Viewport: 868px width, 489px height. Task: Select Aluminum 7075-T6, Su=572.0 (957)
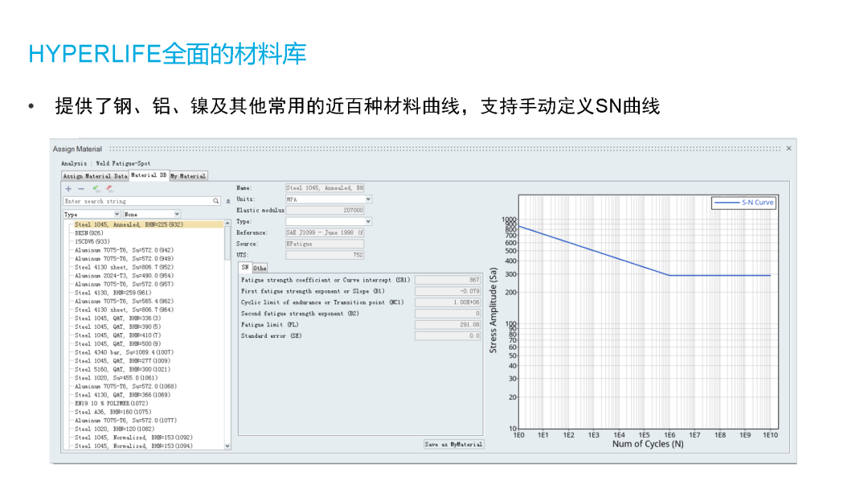(124, 284)
